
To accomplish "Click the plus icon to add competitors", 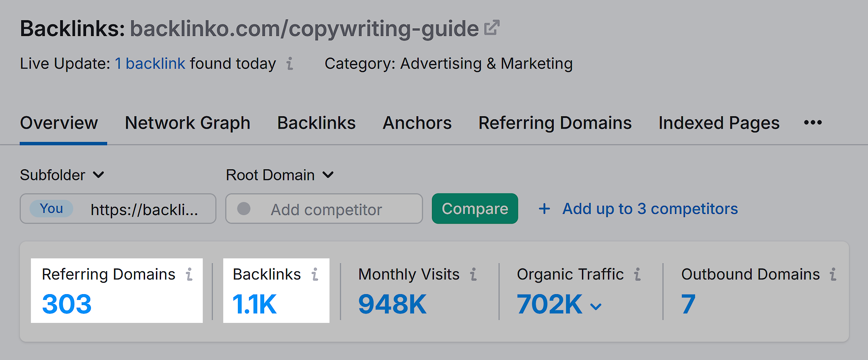I will [544, 209].
